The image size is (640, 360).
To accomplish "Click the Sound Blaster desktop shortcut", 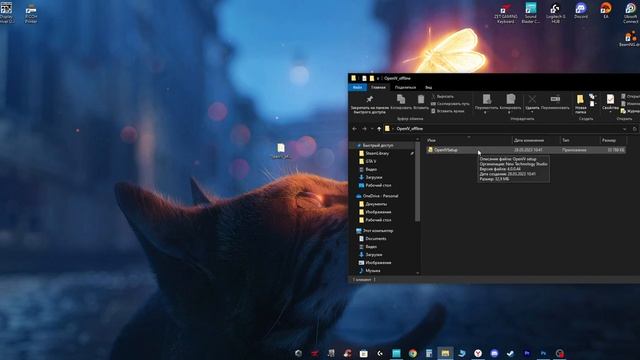I will tap(531, 12).
